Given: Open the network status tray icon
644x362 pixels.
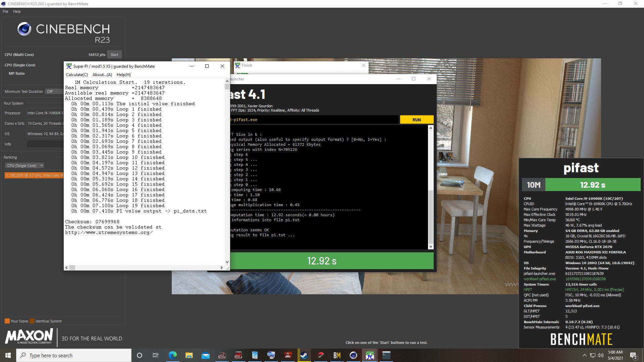Looking at the screenshot, I should [x=593, y=355].
